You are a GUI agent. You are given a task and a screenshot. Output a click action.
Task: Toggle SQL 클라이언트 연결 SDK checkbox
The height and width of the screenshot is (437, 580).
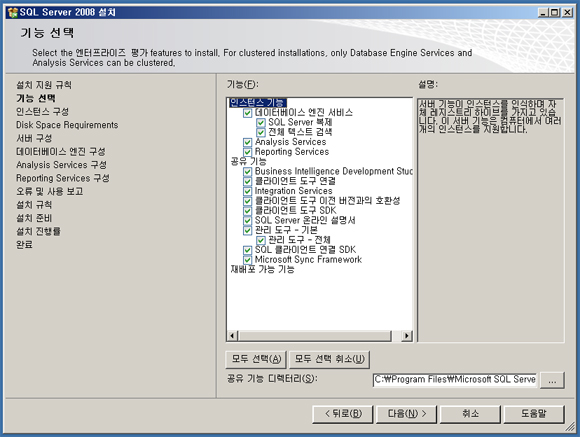247,250
